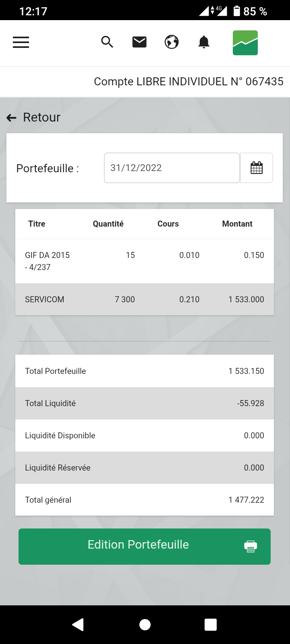290x644 pixels.
Task: Tap the green chart app logo
Action: 245,43
